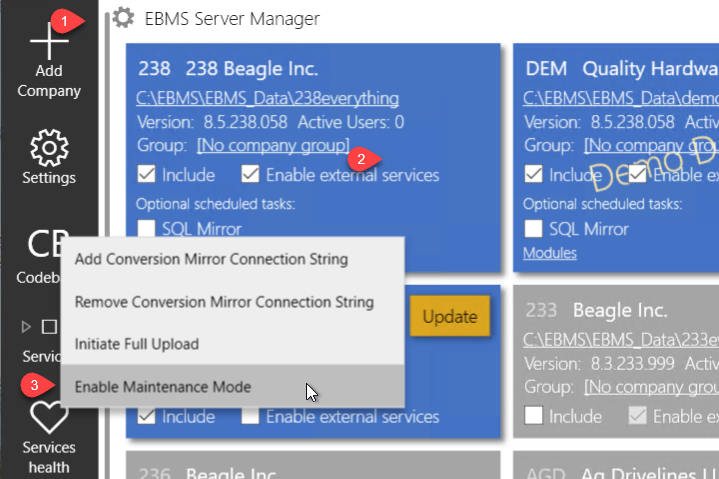The image size is (719, 479).
Task: Toggle Enable external services for 238 Beagle
Action: pyautogui.click(x=250, y=175)
